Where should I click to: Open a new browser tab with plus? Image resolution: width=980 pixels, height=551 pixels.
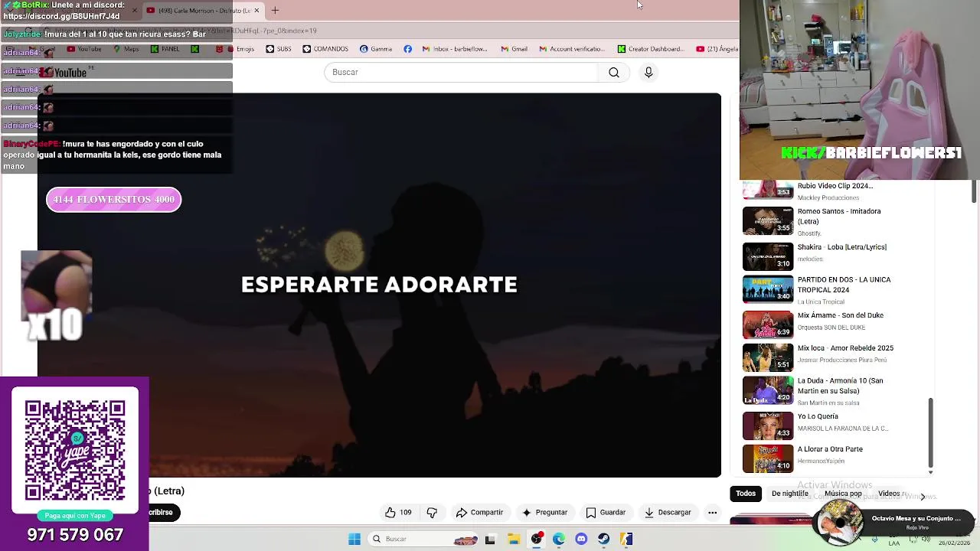275,11
